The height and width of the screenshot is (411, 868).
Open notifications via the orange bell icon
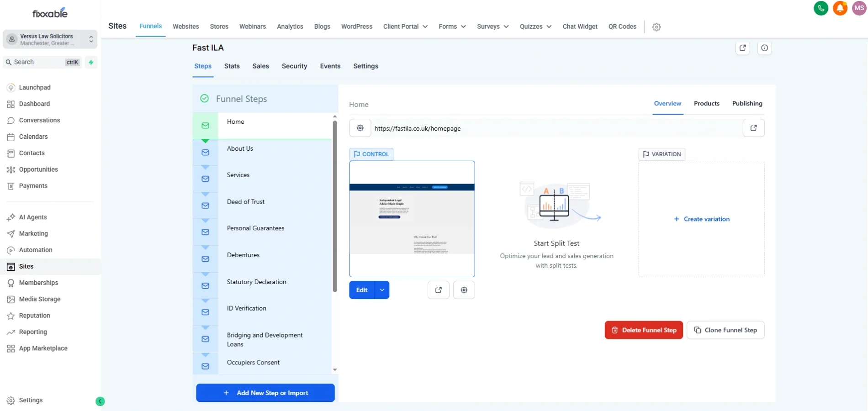point(840,8)
